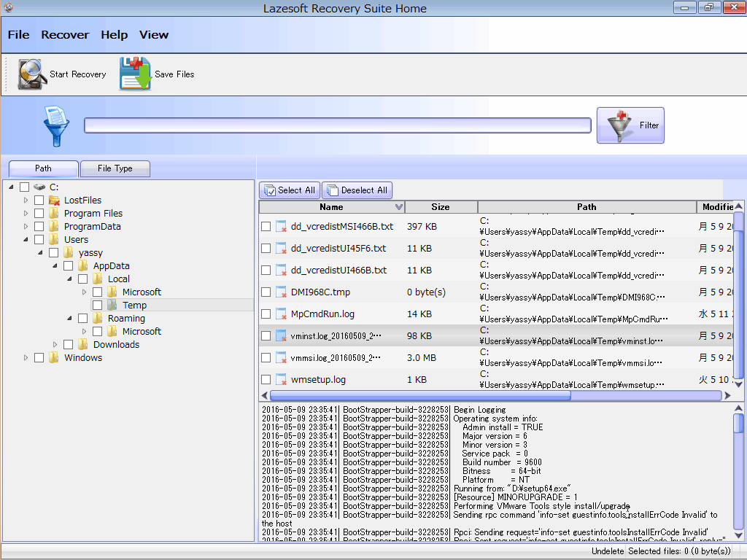Click file icon of DMI968C.tmp
747x560 pixels.
click(x=281, y=292)
